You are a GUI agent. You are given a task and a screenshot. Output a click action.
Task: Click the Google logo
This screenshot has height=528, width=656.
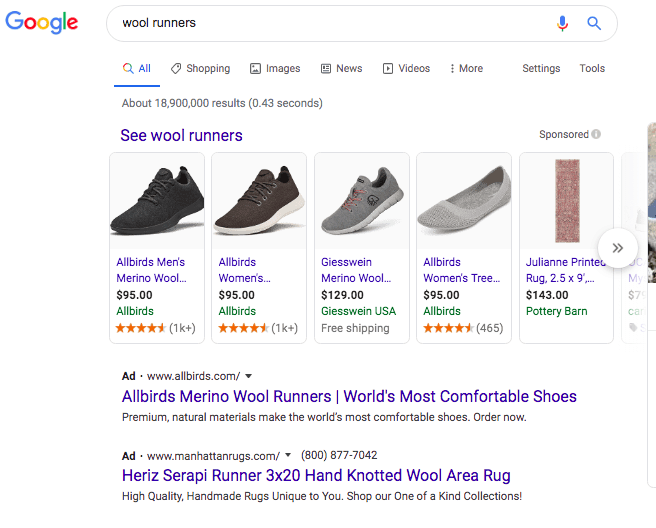tap(41, 22)
